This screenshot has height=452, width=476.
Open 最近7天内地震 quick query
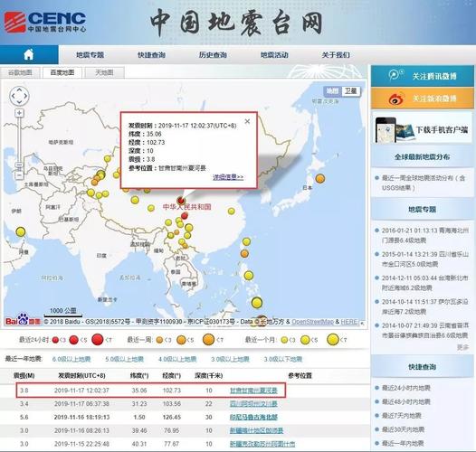pos(402,416)
